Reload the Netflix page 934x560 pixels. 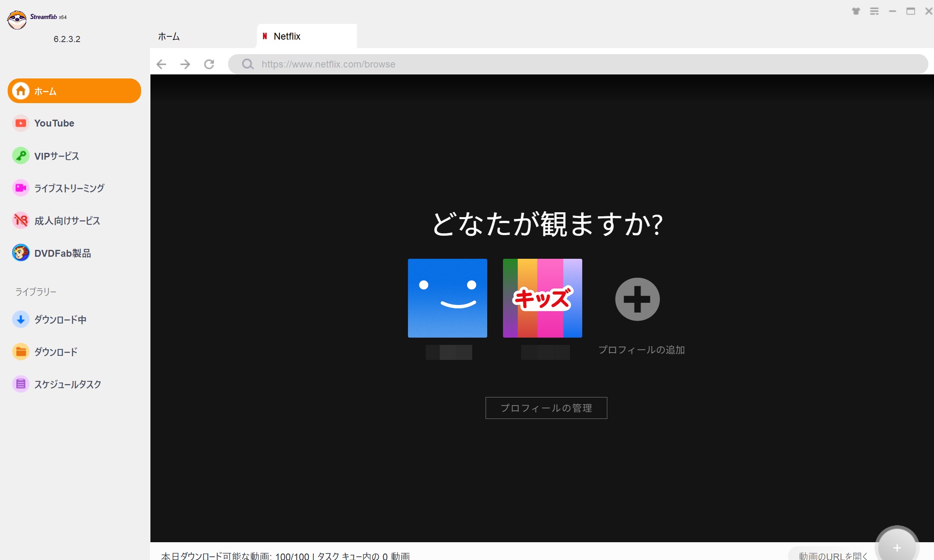pos(209,64)
